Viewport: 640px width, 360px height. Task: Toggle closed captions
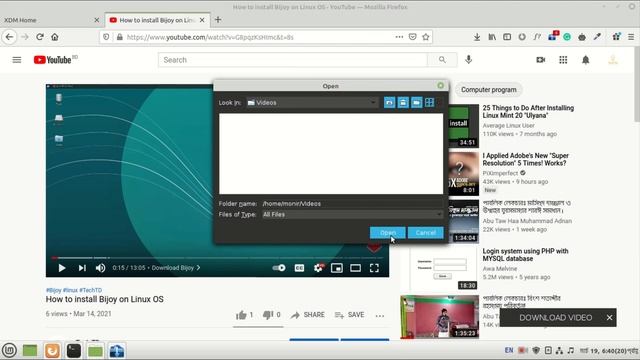299,268
